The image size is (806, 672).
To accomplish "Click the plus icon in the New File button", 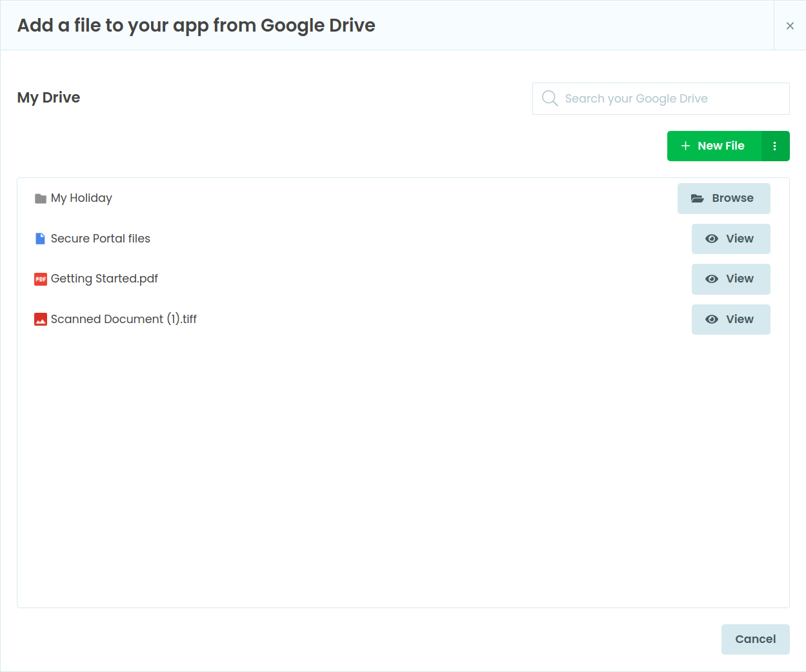I will click(x=685, y=146).
